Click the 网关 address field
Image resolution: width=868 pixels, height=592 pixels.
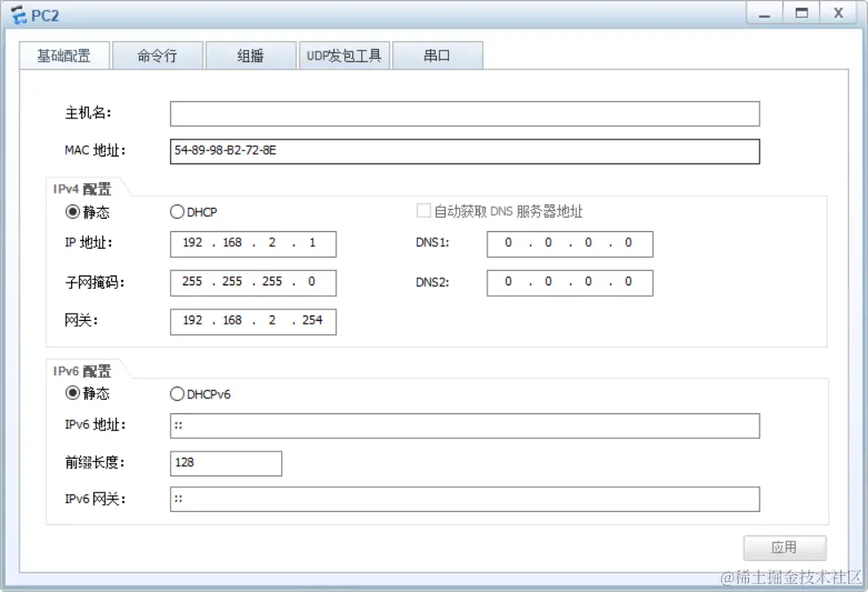pos(252,321)
